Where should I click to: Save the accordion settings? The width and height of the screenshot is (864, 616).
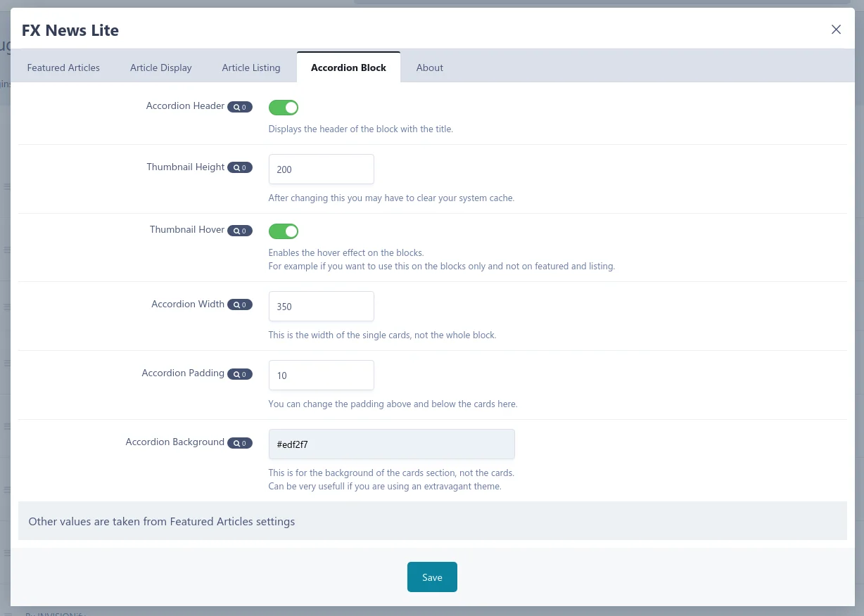pos(432,577)
